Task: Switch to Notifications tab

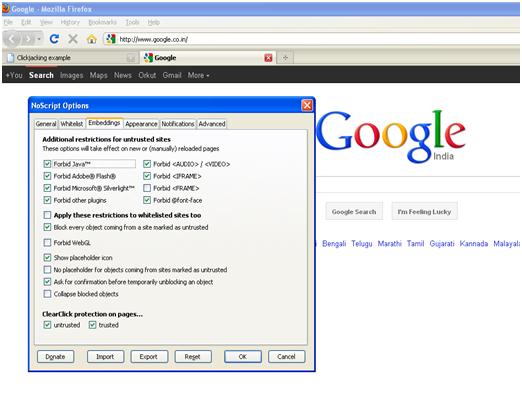Action: [178, 124]
